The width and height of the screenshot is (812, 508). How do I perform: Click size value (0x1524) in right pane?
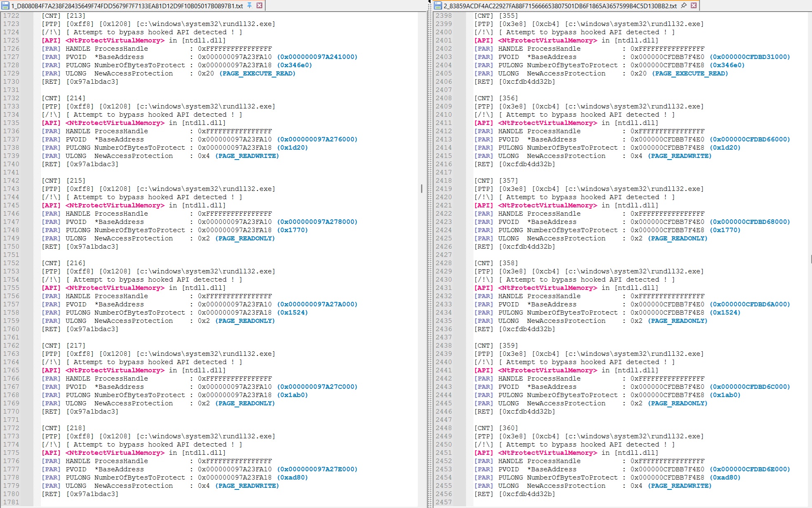[x=725, y=313]
